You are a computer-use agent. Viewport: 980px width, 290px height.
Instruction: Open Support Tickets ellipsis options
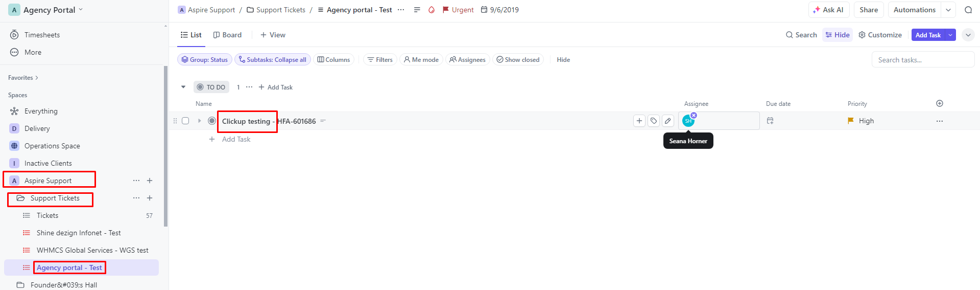click(136, 198)
